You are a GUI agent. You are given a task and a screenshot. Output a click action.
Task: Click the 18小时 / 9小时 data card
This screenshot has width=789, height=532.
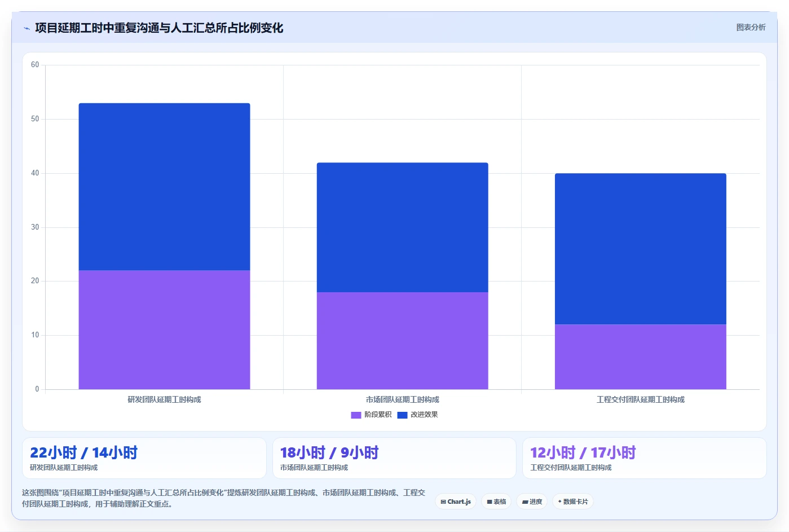[394, 458]
